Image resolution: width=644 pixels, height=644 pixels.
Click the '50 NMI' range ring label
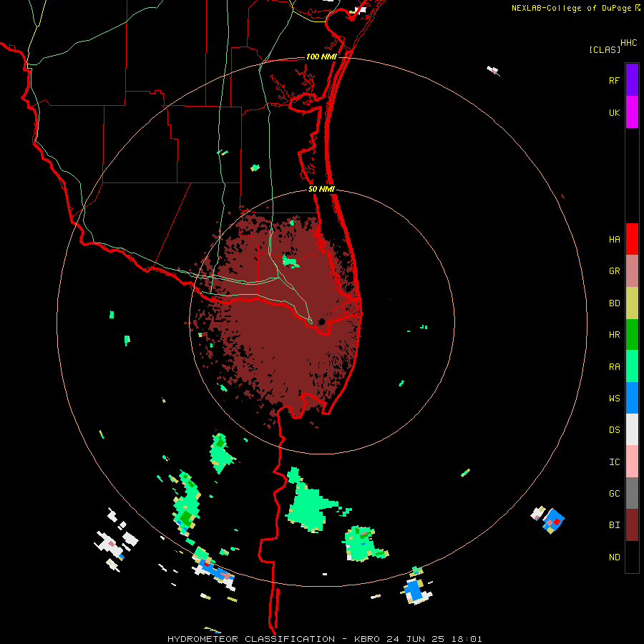pyautogui.click(x=321, y=189)
